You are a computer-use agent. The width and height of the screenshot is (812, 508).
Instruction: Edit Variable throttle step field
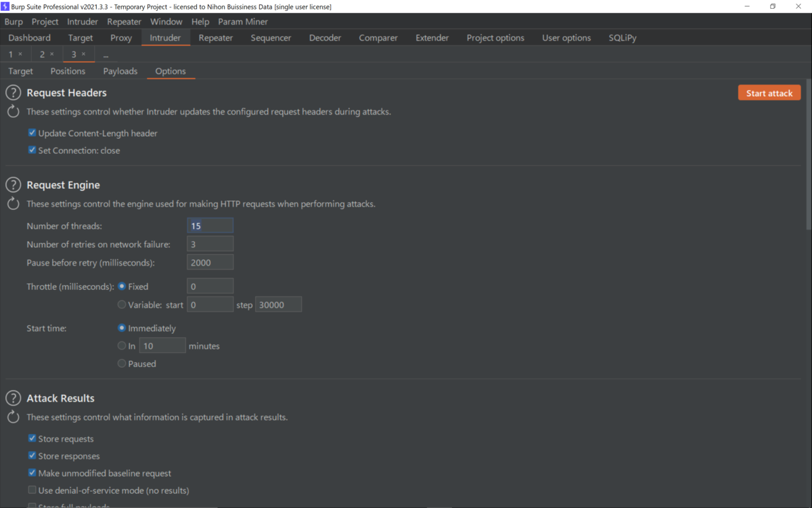pyautogui.click(x=279, y=305)
